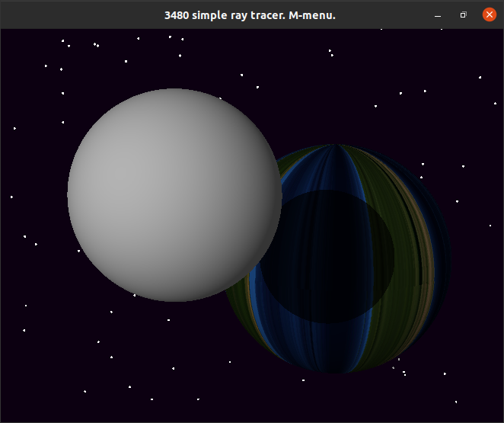Maximize the ray tracer window

463,14
